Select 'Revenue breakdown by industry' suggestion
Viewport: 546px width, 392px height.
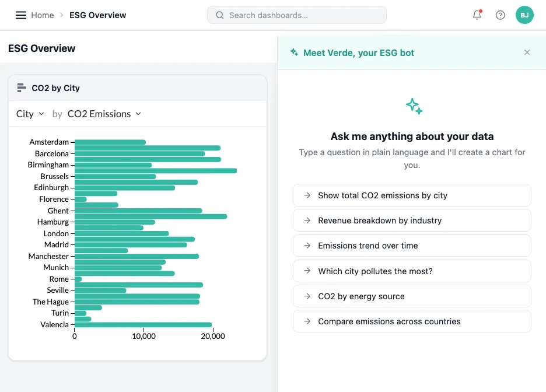pos(412,220)
